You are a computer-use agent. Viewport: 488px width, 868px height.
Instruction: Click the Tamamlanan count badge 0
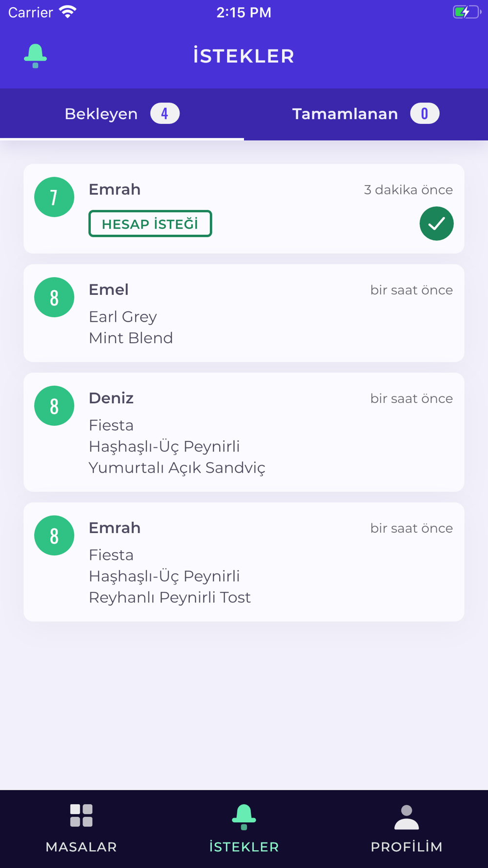point(425,114)
